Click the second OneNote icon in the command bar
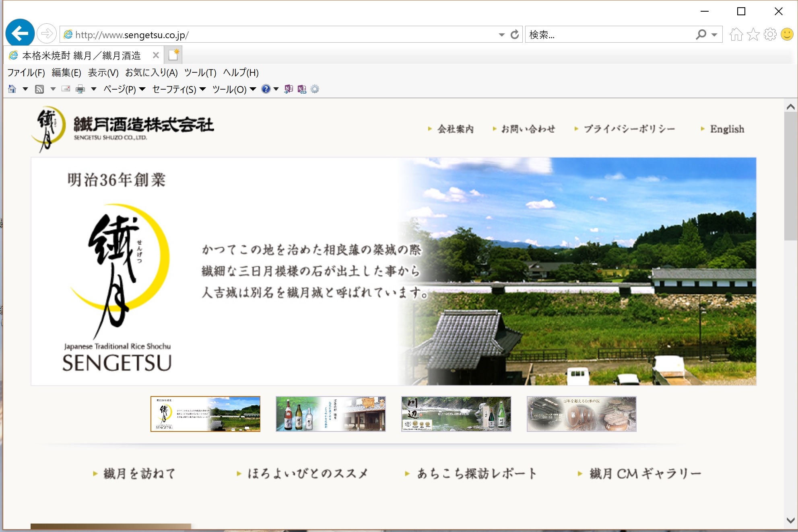798x532 pixels. [x=302, y=89]
